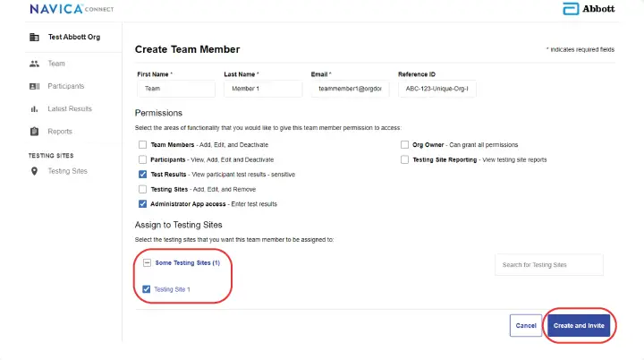Click the Testing Sites location pin icon
This screenshot has height=360, width=644.
pos(34,171)
